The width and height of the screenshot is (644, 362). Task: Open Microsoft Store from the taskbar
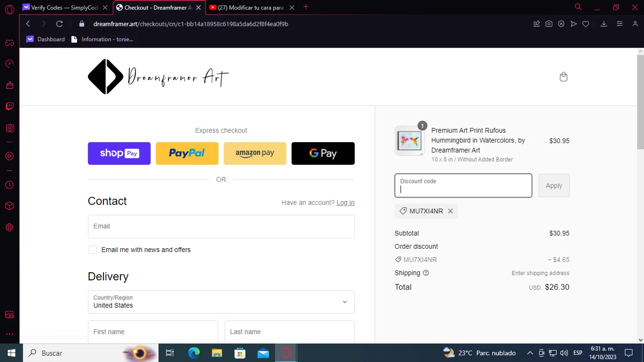click(x=240, y=353)
